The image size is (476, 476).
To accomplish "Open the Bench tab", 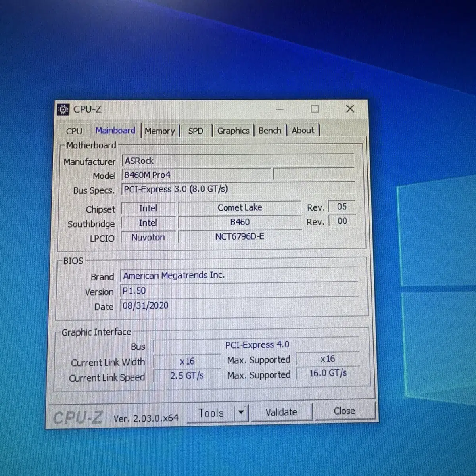I will click(x=270, y=130).
